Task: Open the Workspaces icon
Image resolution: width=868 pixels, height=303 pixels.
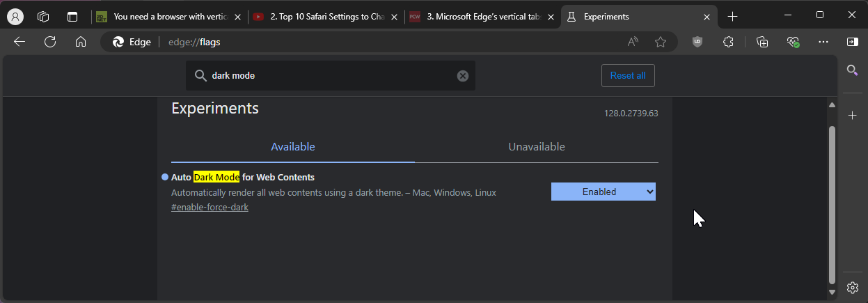Action: (43, 17)
